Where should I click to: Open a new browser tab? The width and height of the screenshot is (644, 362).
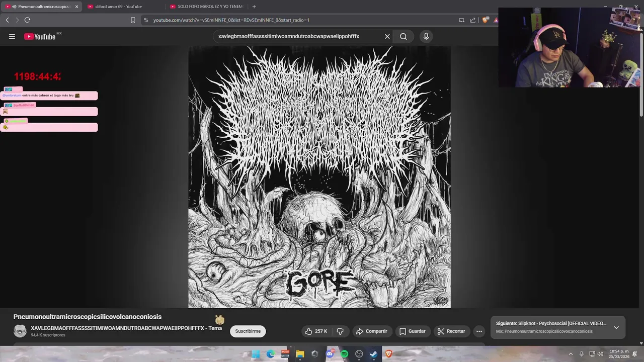coord(254,7)
